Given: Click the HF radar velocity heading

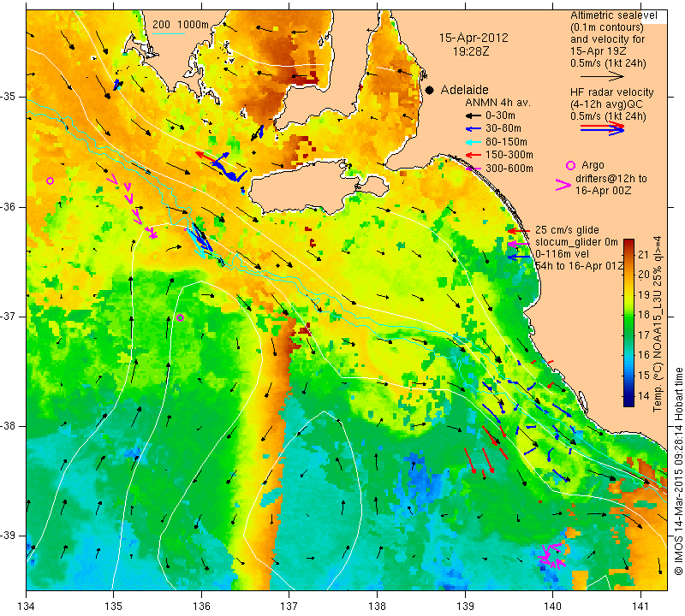Looking at the screenshot, I should click(x=612, y=92).
